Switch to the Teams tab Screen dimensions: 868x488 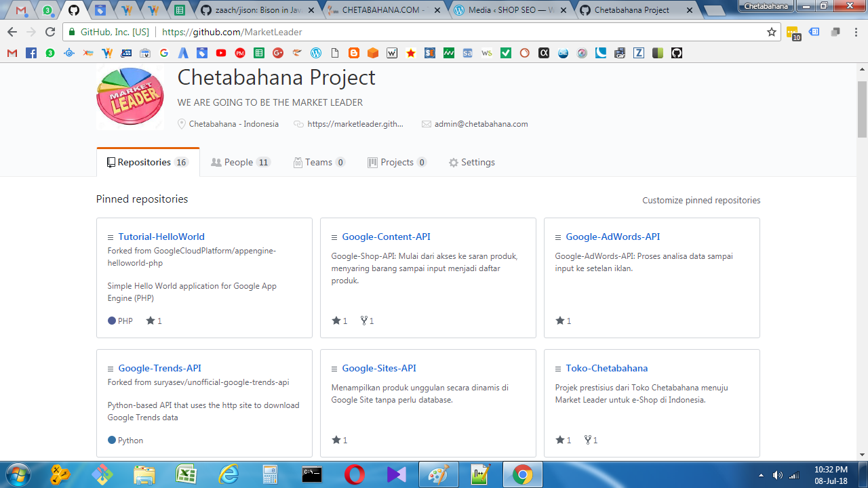(319, 162)
